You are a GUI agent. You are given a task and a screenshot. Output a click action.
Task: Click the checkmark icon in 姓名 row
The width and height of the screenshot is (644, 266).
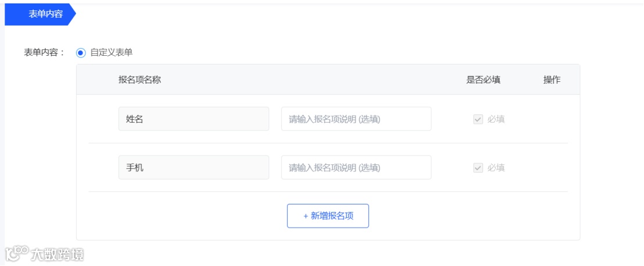click(x=478, y=119)
